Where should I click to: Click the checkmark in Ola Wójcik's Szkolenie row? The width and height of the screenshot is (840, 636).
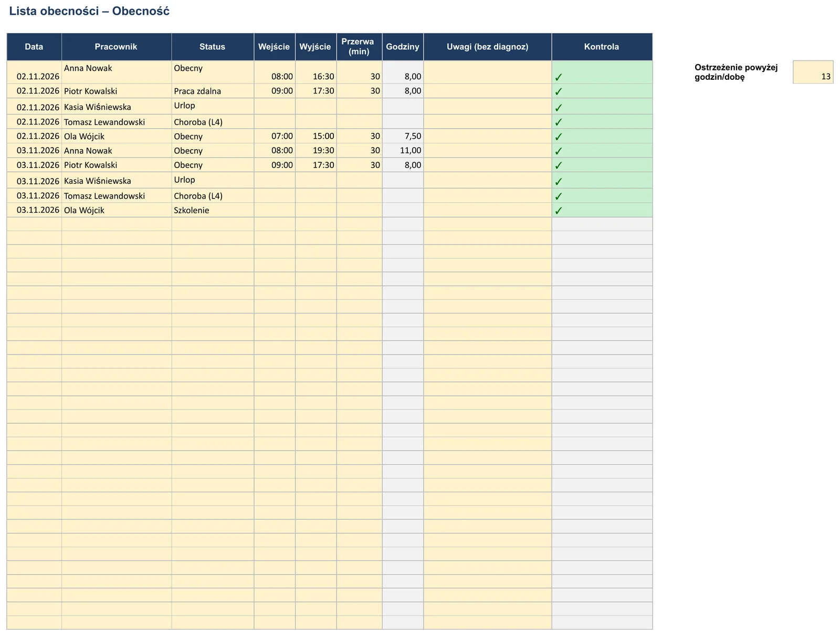coord(559,211)
